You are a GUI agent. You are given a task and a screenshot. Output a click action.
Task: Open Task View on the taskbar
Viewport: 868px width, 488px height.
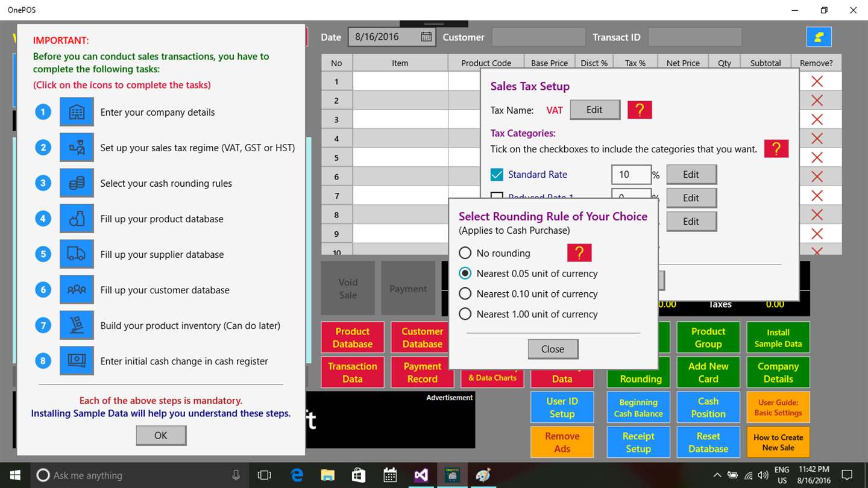[x=264, y=475]
